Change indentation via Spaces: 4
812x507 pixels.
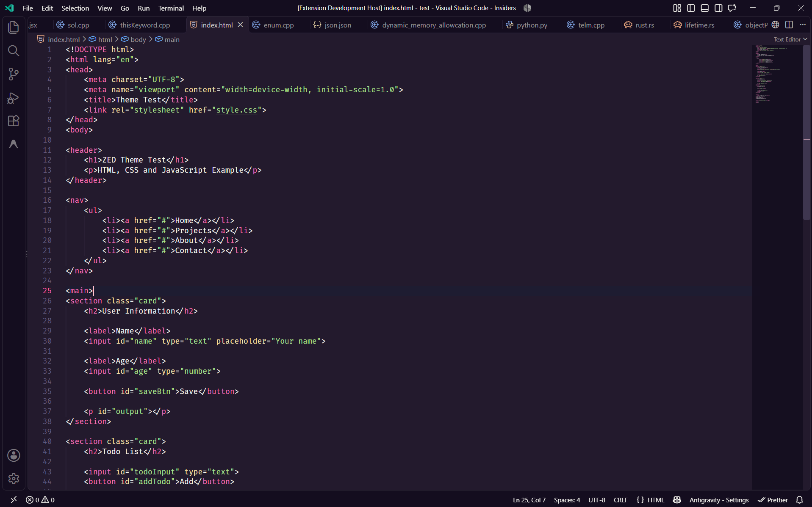tap(567, 500)
